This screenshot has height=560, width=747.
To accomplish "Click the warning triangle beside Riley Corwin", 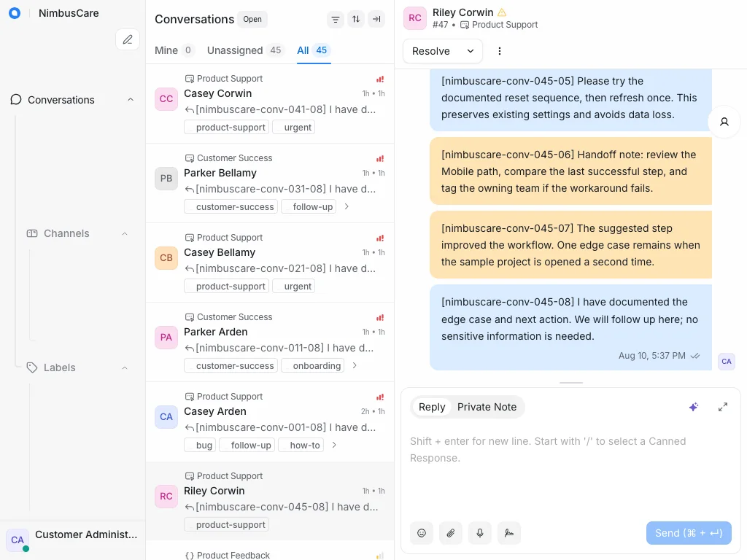I will tap(502, 12).
